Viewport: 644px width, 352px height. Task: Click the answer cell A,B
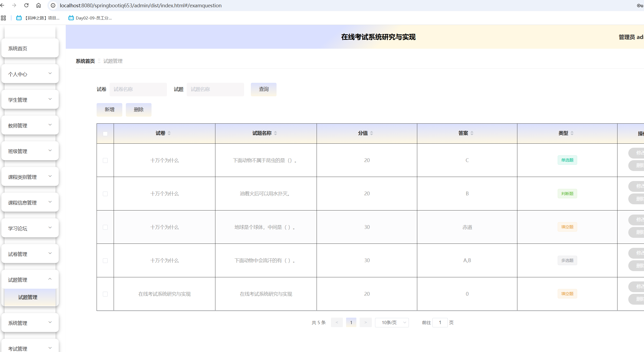pos(467,261)
